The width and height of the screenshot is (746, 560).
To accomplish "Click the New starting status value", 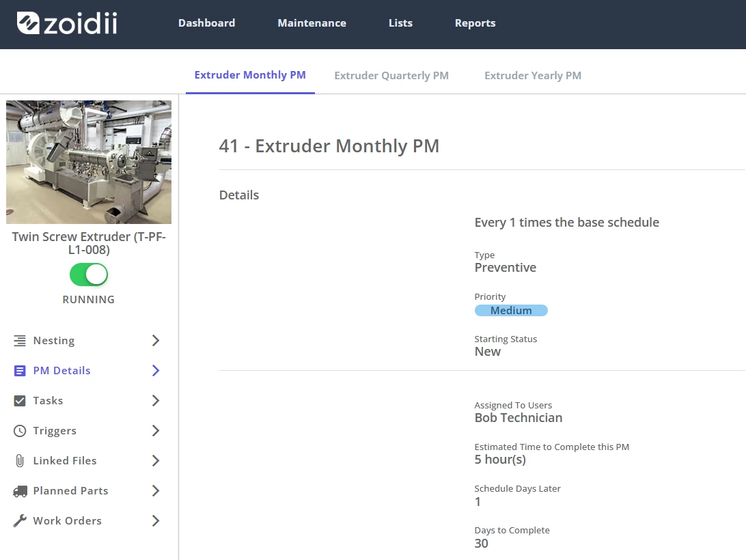I will 487,352.
